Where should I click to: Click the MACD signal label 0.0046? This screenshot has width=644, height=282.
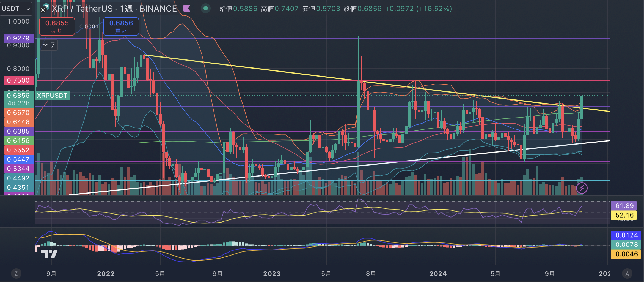[x=626, y=254]
